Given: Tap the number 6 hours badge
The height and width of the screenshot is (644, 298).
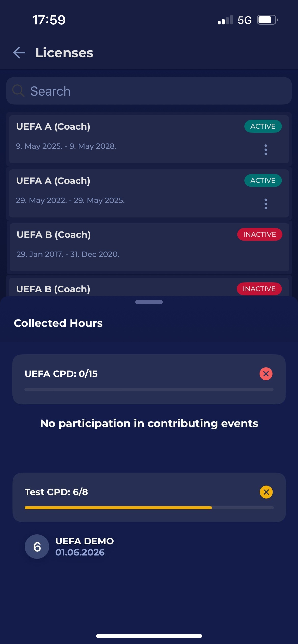Looking at the screenshot, I should [x=37, y=547].
